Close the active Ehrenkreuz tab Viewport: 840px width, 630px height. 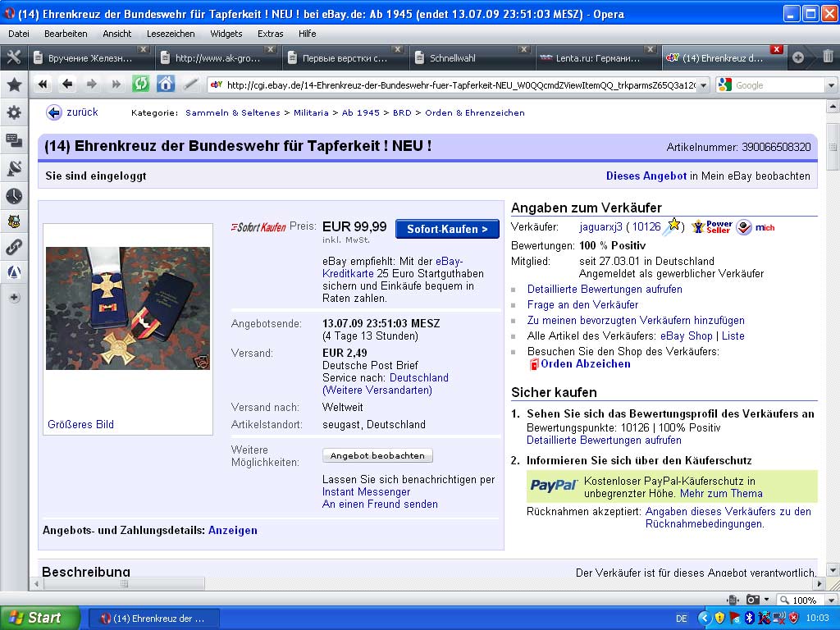[x=776, y=49]
